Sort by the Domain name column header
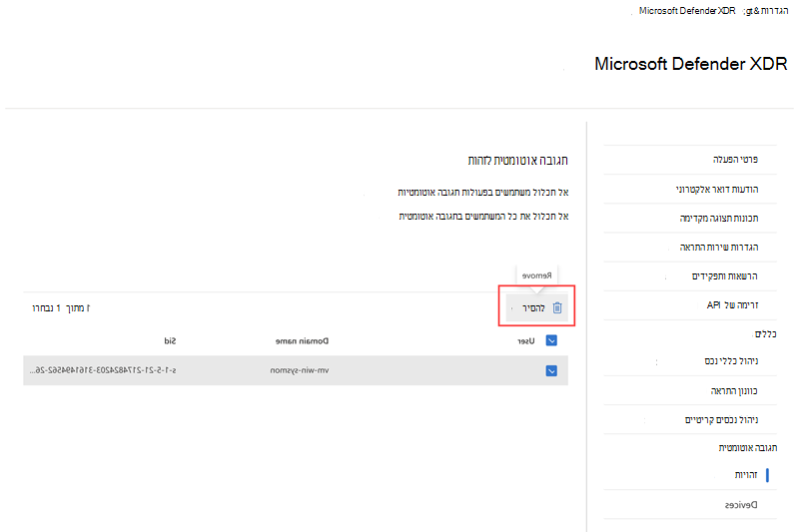This screenshot has height=532, width=799. click(x=303, y=341)
